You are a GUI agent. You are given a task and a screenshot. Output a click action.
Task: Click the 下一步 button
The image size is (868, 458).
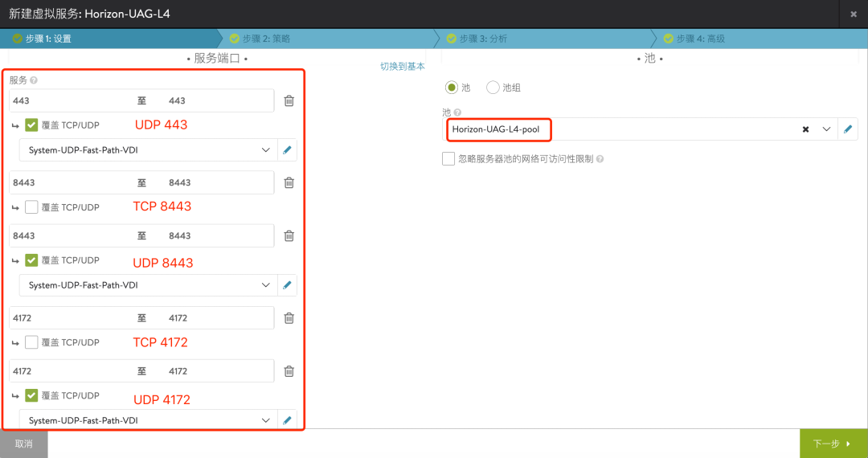(833, 444)
